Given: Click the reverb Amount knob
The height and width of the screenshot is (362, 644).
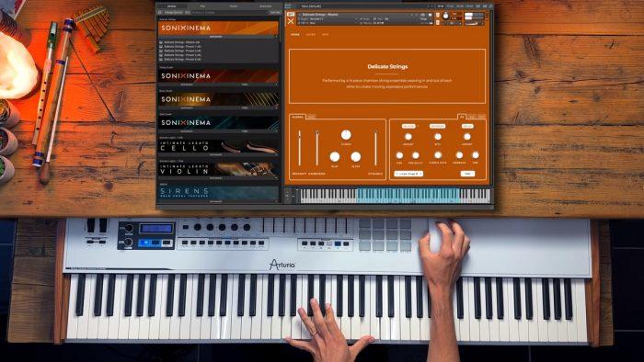Looking at the screenshot, I should point(408,137).
